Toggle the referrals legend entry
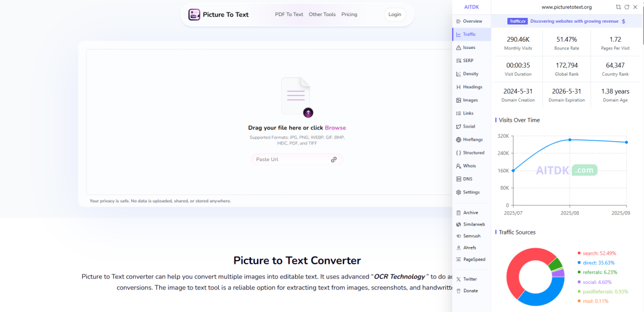This screenshot has width=644, height=312. click(597, 272)
